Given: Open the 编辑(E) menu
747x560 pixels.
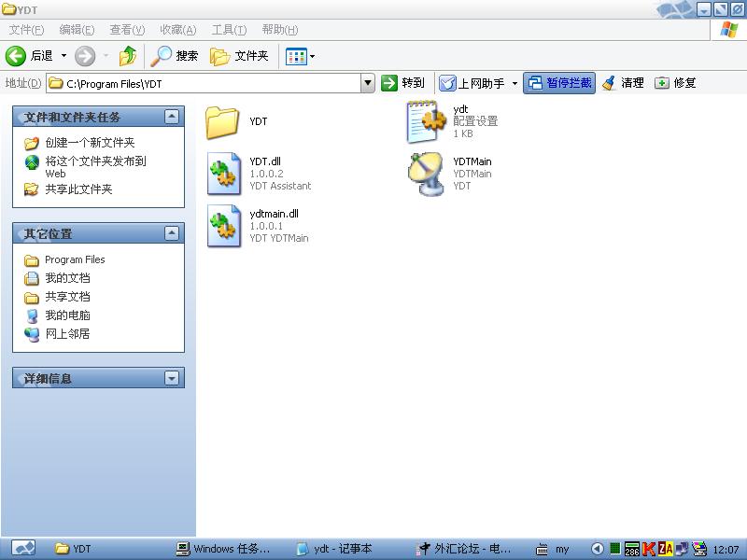Looking at the screenshot, I should [x=77, y=30].
